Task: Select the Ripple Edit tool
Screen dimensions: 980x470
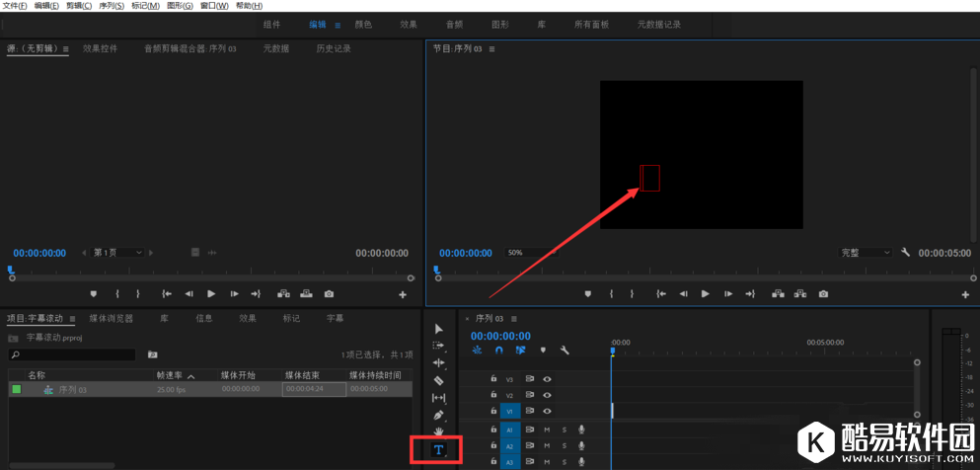Action: [x=439, y=362]
